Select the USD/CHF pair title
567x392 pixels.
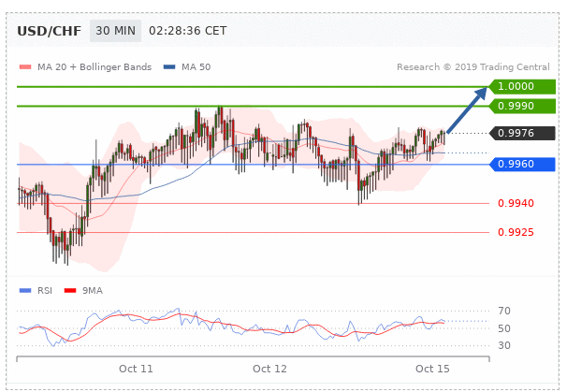[x=50, y=31]
